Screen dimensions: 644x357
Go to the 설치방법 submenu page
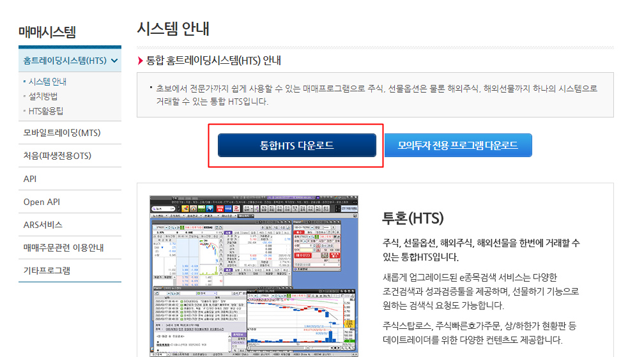click(x=43, y=96)
